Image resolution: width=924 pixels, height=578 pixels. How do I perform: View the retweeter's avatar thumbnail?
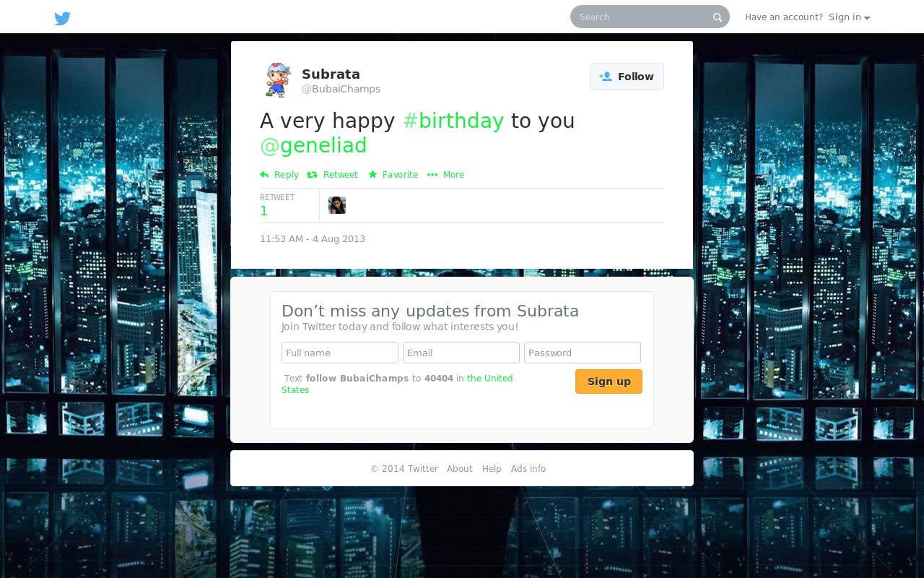point(337,205)
